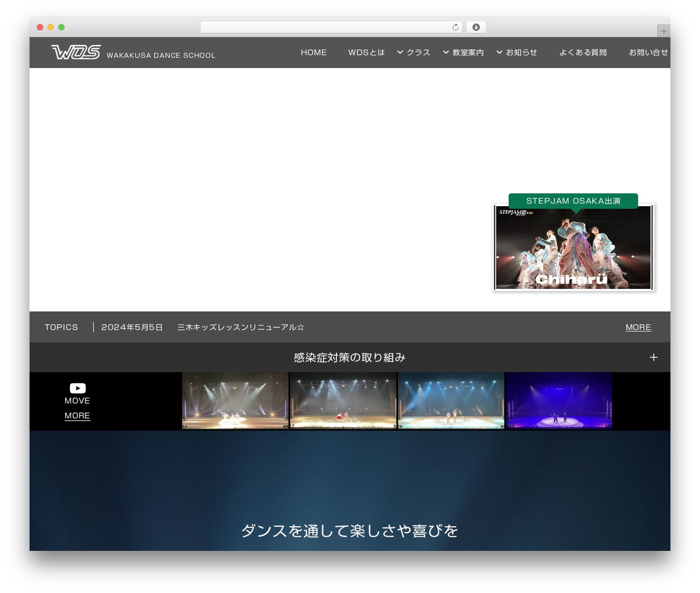Click the ダンスを通して楽しさや喜びを heading

tap(350, 531)
